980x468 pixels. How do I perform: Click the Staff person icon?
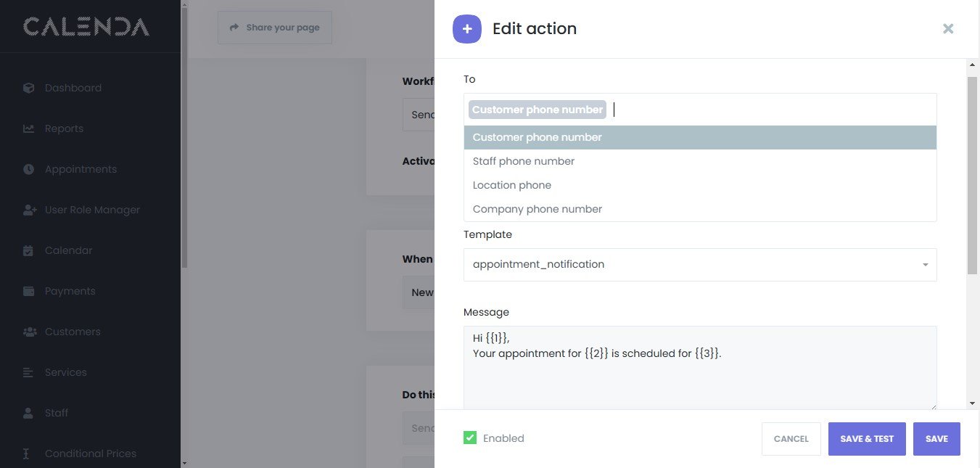(x=29, y=413)
